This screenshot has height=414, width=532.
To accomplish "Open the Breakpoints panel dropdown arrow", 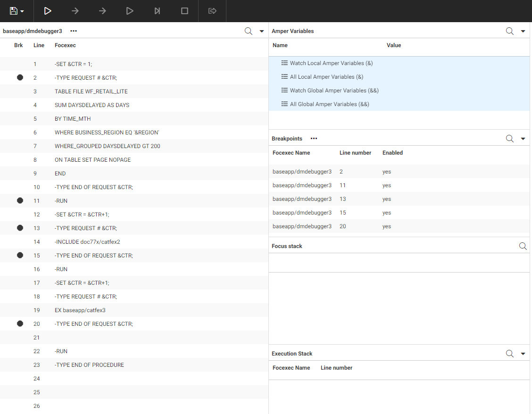I will [x=523, y=139].
